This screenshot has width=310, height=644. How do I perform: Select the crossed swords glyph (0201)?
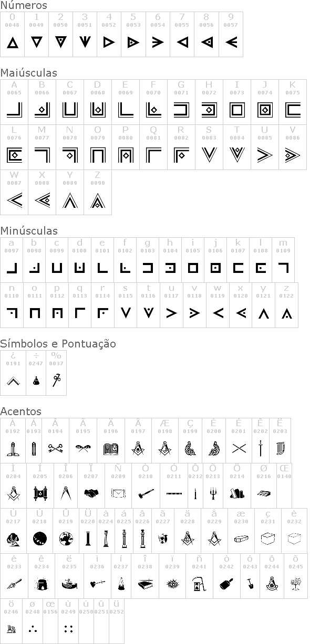(239, 449)
